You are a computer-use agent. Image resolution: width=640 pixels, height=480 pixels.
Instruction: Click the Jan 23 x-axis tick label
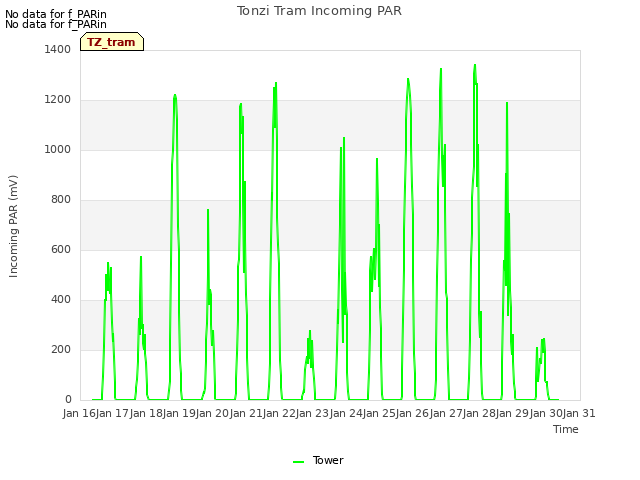pos(312,413)
